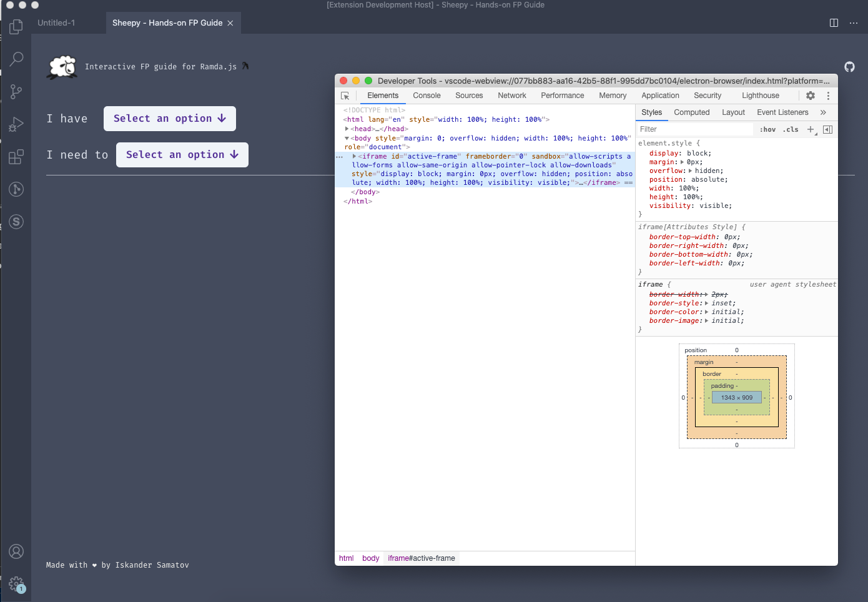
Task: Select the body breadcrumb in DevTools
Action: 370,558
